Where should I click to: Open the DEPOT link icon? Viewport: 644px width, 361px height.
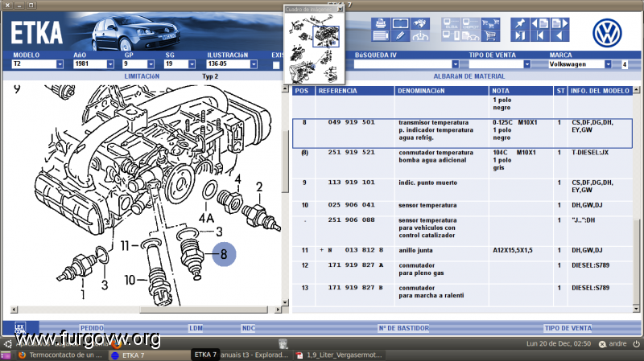(471, 23)
